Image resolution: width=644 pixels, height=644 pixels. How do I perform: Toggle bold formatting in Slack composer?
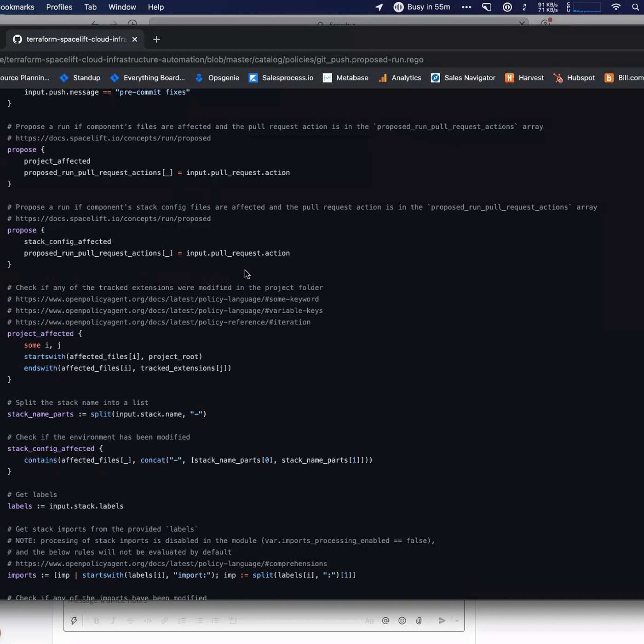click(x=97, y=621)
